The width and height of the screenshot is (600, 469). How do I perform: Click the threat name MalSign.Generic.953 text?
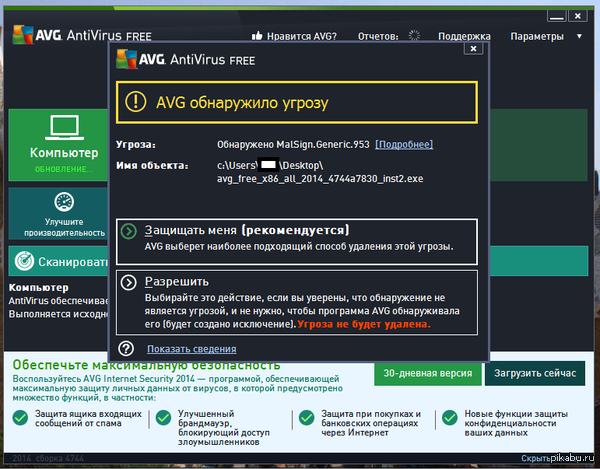click(323, 145)
